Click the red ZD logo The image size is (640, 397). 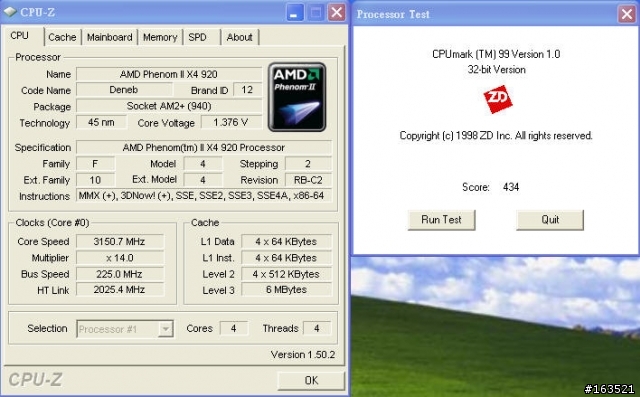pyautogui.click(x=498, y=99)
